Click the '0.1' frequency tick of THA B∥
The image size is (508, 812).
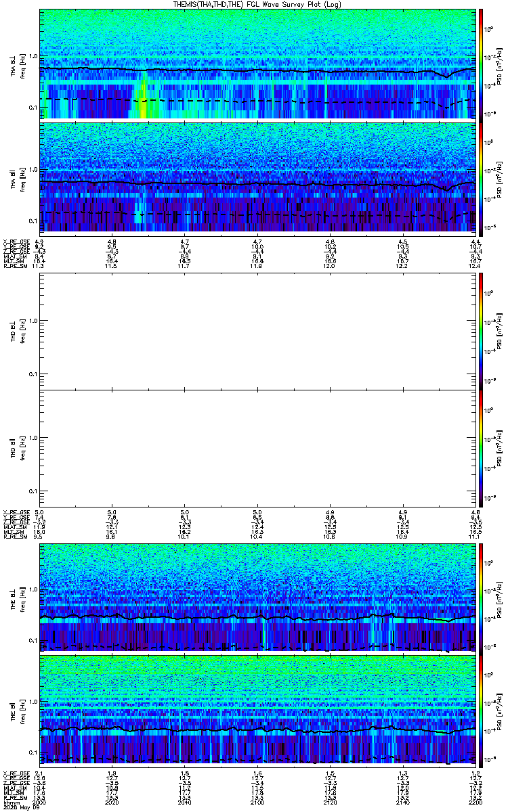pos(33,221)
